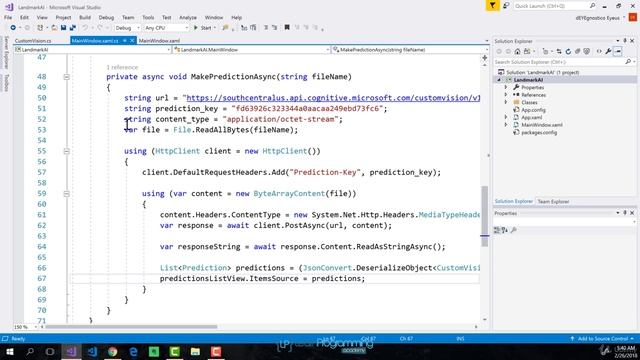Open the MakePredictionAsync member dropdown
The image size is (640, 360).
[x=410, y=50]
